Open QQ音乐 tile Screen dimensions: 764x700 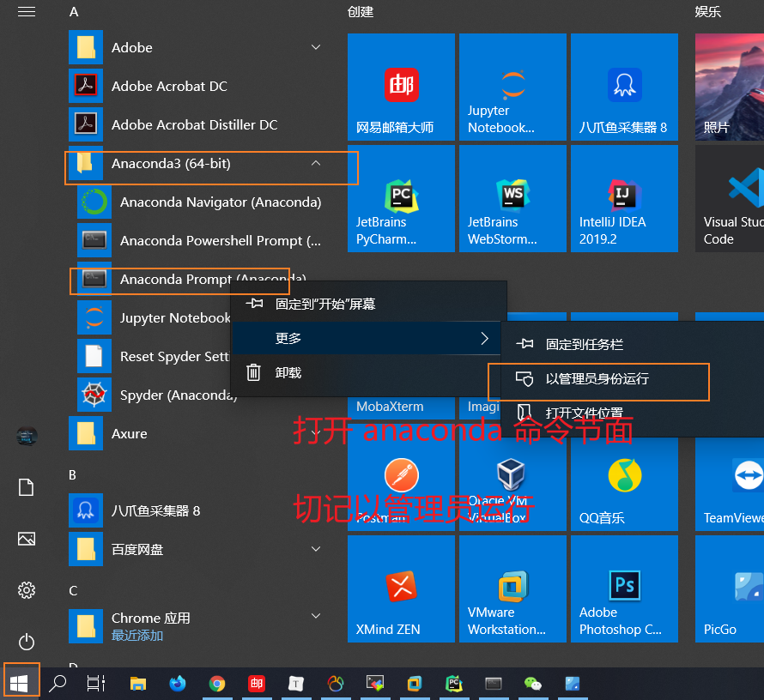point(624,485)
